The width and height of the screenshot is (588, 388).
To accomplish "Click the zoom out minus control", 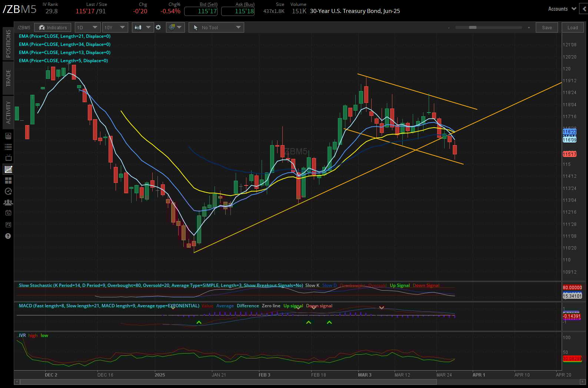I will pos(449,27).
